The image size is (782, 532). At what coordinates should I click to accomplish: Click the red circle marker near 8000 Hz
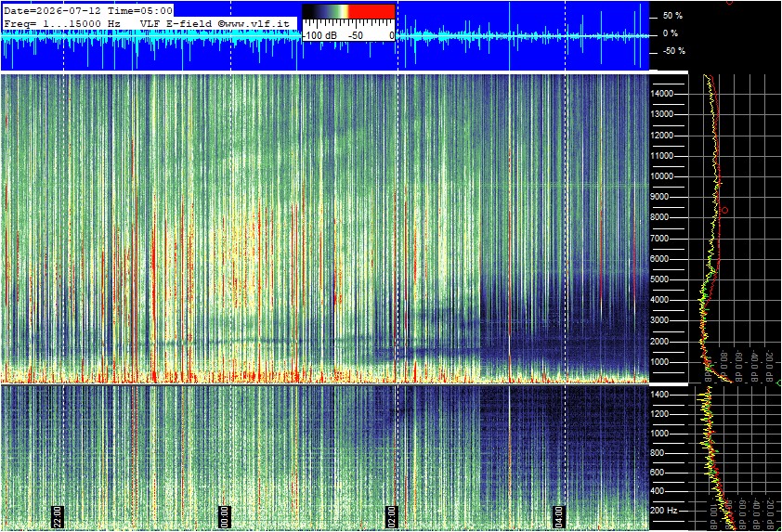tap(724, 211)
